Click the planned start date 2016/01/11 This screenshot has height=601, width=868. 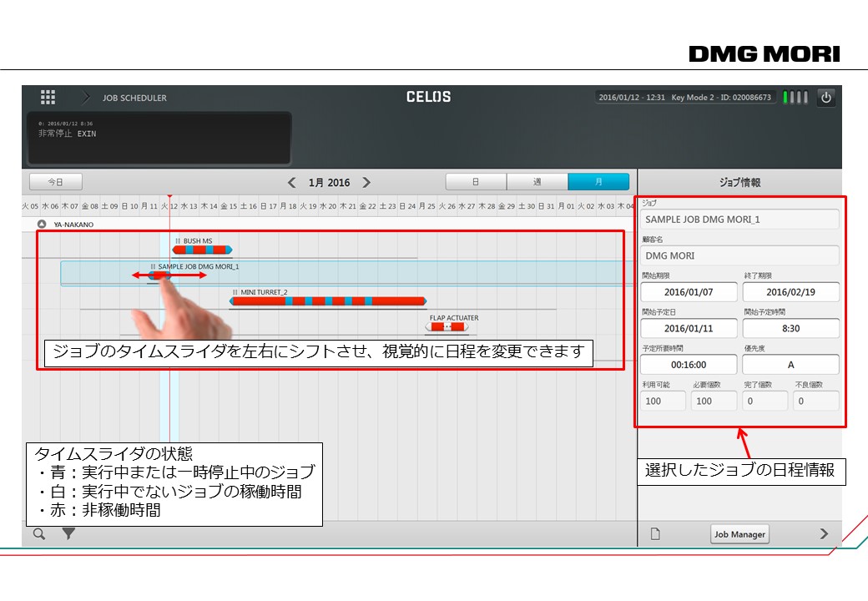689,328
